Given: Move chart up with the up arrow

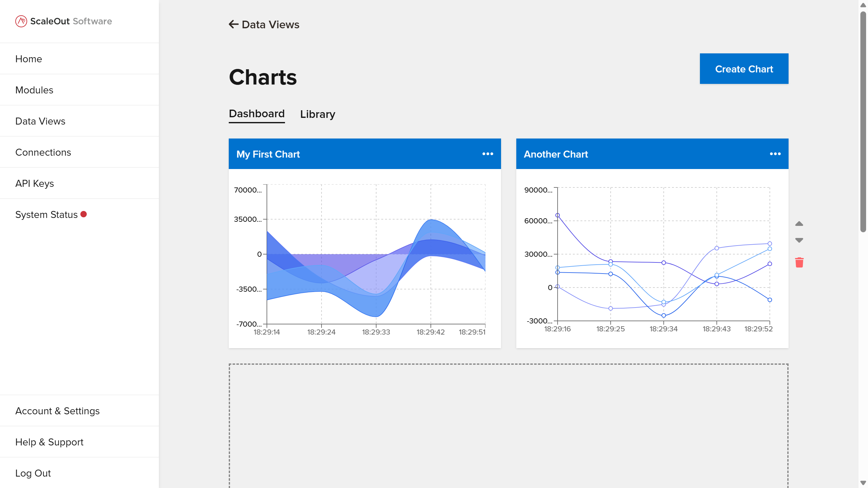Looking at the screenshot, I should (x=799, y=224).
